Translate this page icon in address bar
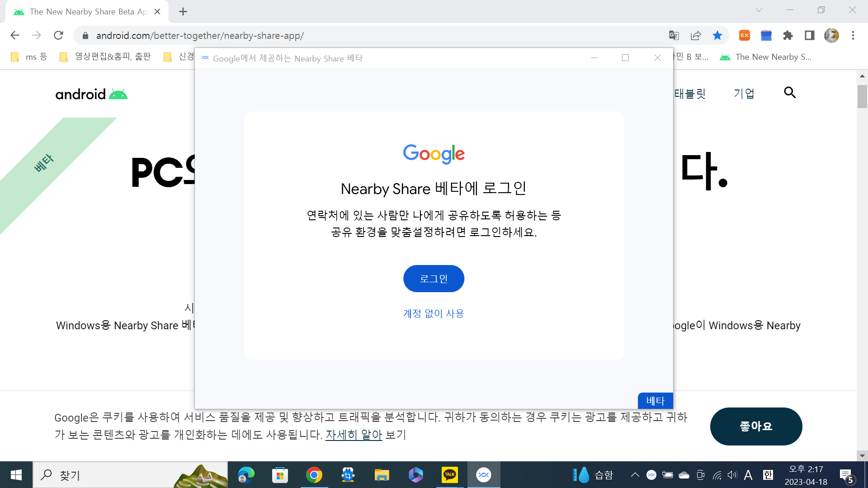This screenshot has width=868, height=488. (674, 35)
